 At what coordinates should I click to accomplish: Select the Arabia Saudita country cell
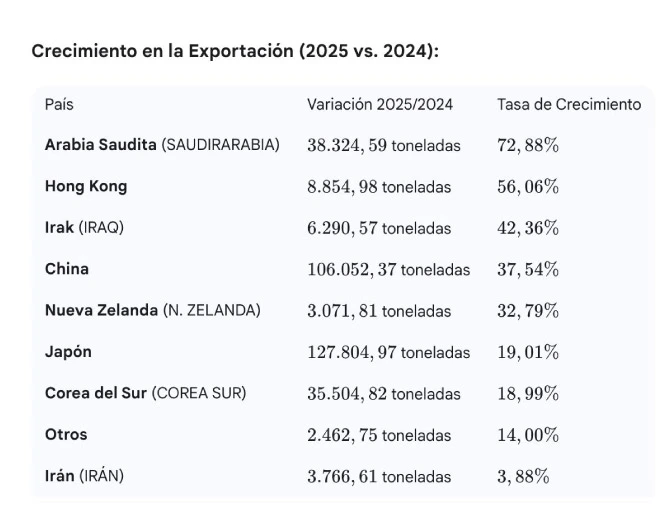(162, 145)
